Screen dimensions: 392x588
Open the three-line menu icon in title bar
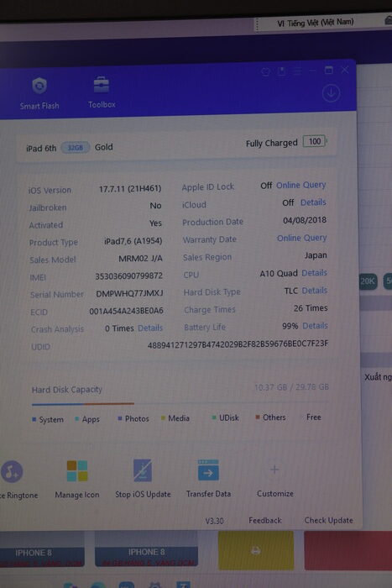pyautogui.click(x=297, y=71)
